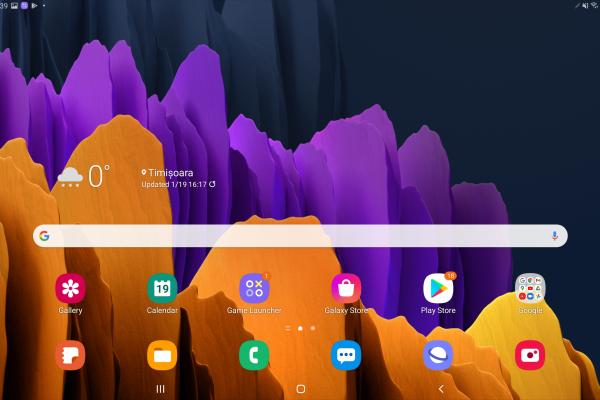Tap the purple notification icon in status bar
Screen dimensions: 600x400
point(24,5)
